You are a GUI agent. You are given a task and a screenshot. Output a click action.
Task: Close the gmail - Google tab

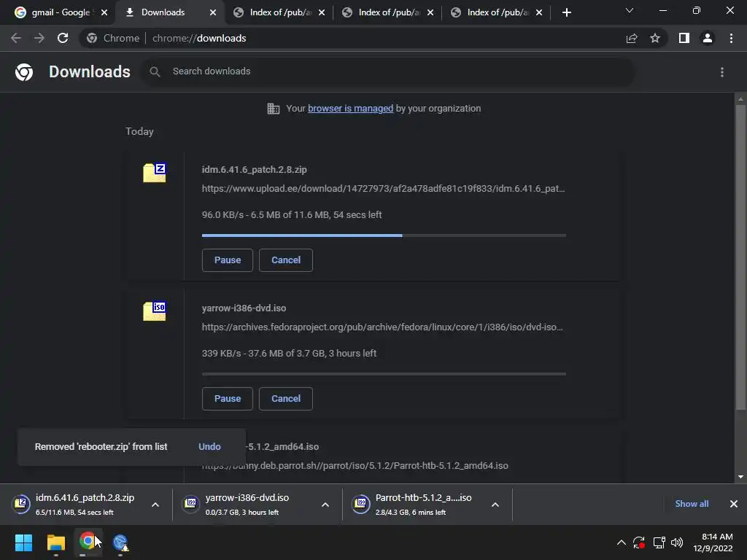click(x=104, y=13)
